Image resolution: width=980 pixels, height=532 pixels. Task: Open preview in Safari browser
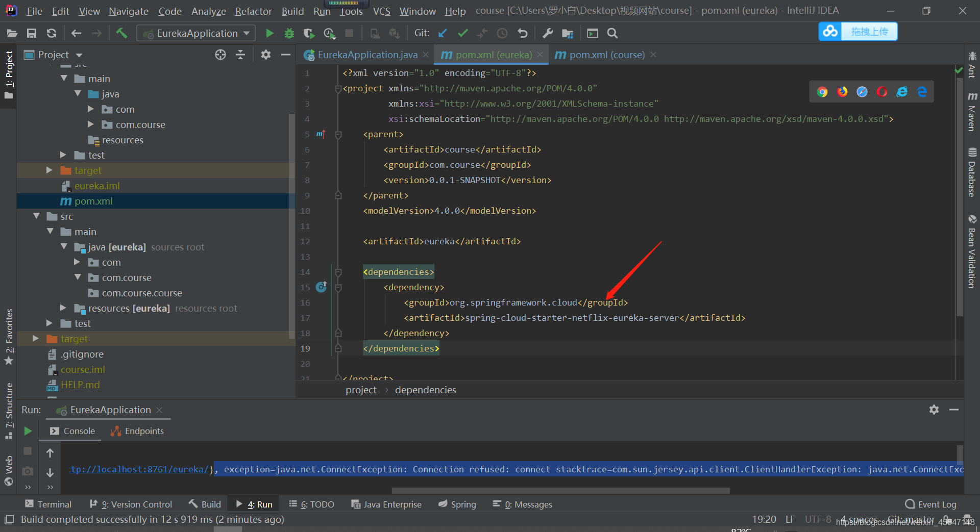tap(862, 92)
